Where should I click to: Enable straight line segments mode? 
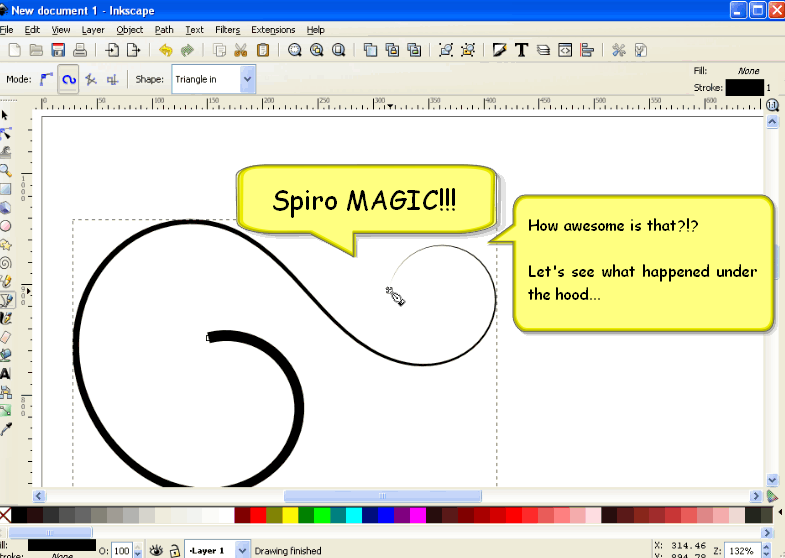(91, 79)
